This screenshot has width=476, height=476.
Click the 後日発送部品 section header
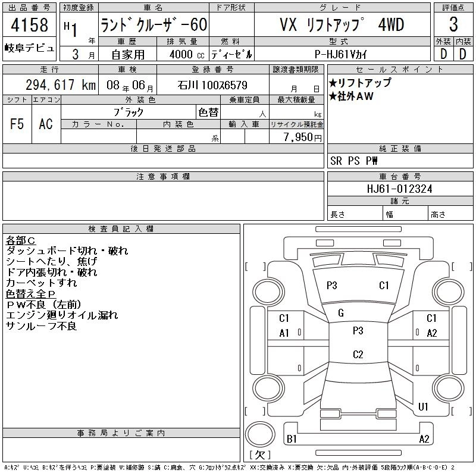pyautogui.click(x=163, y=148)
